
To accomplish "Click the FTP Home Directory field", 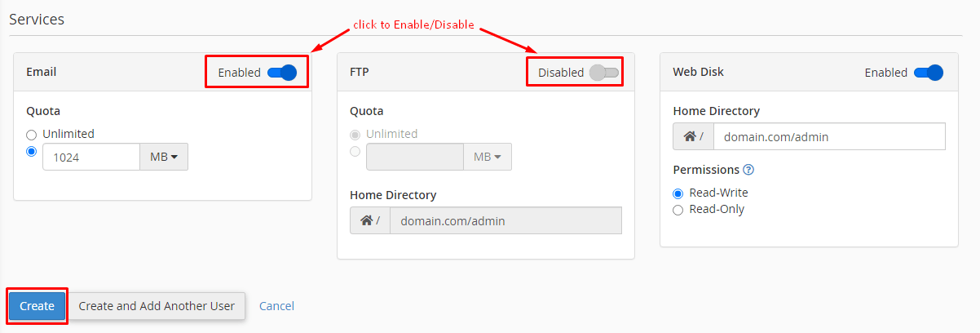I will [x=505, y=220].
